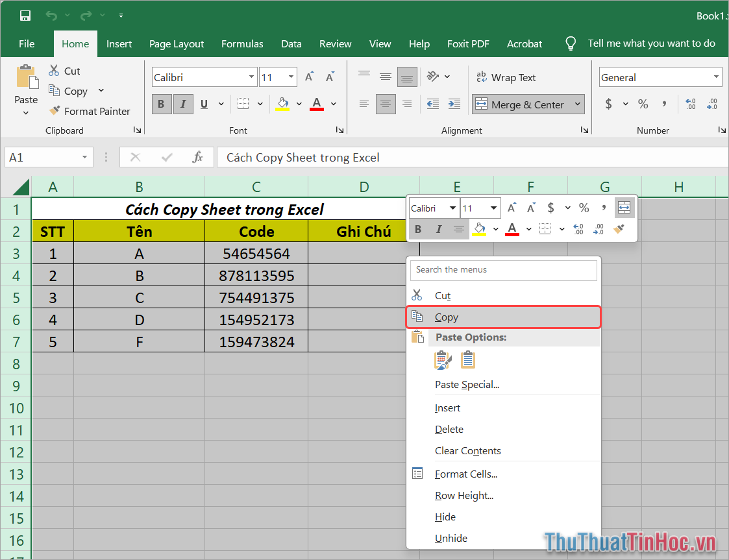Choose Copy from the context menu
The image size is (729, 560).
pos(504,317)
